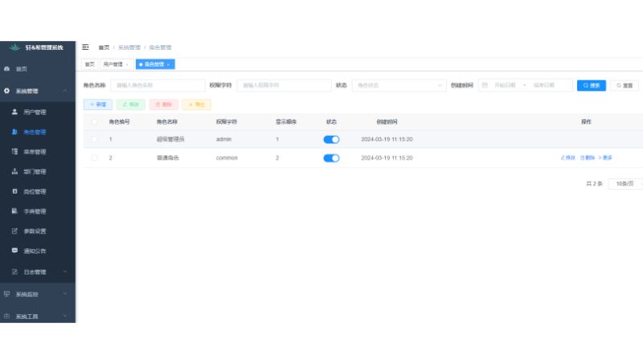Click the 'common' permission cell
This screenshot has width=643, height=364.
tap(227, 157)
